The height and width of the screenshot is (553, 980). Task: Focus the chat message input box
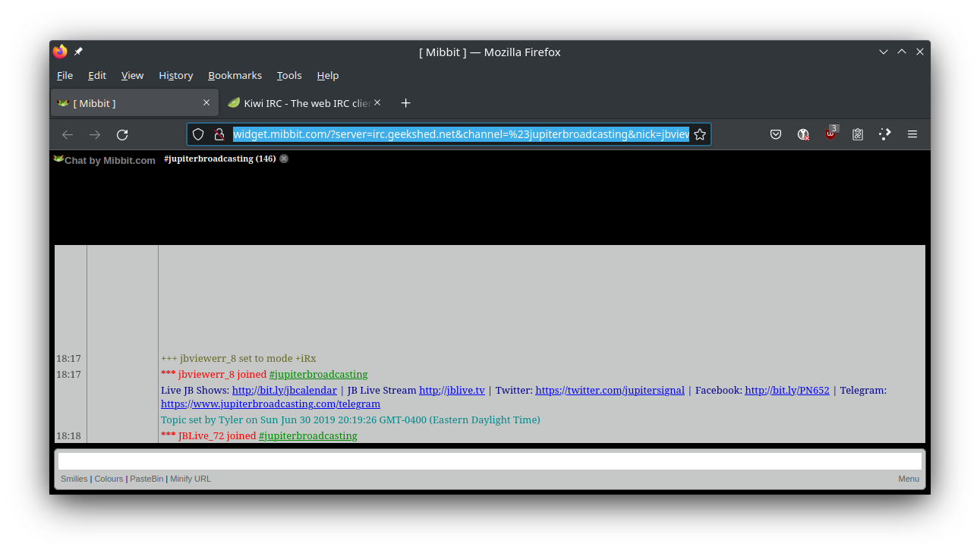click(490, 460)
